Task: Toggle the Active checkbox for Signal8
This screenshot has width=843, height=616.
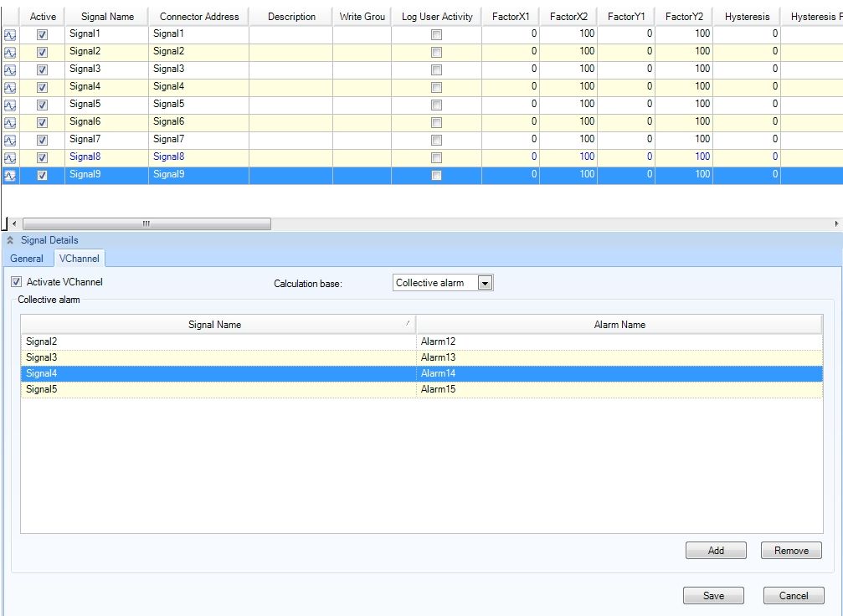Action: coord(43,157)
